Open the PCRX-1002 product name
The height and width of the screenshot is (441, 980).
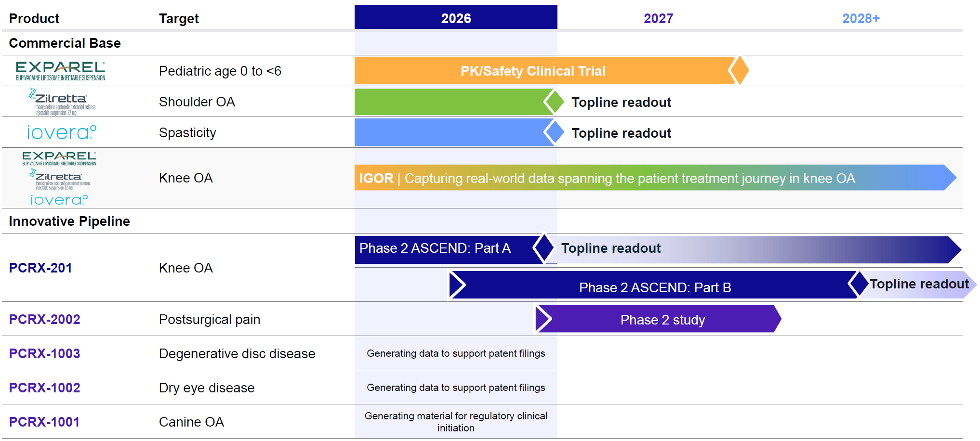(45, 388)
